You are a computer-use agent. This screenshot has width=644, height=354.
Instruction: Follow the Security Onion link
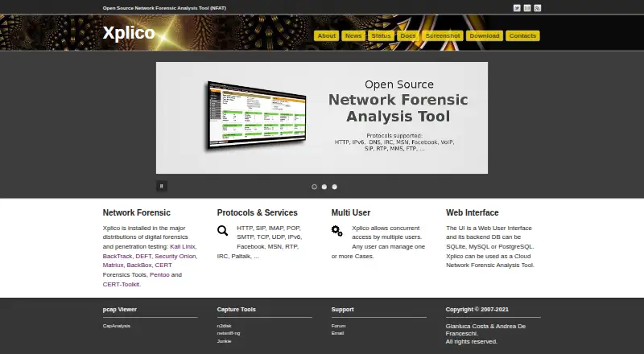pyautogui.click(x=175, y=256)
